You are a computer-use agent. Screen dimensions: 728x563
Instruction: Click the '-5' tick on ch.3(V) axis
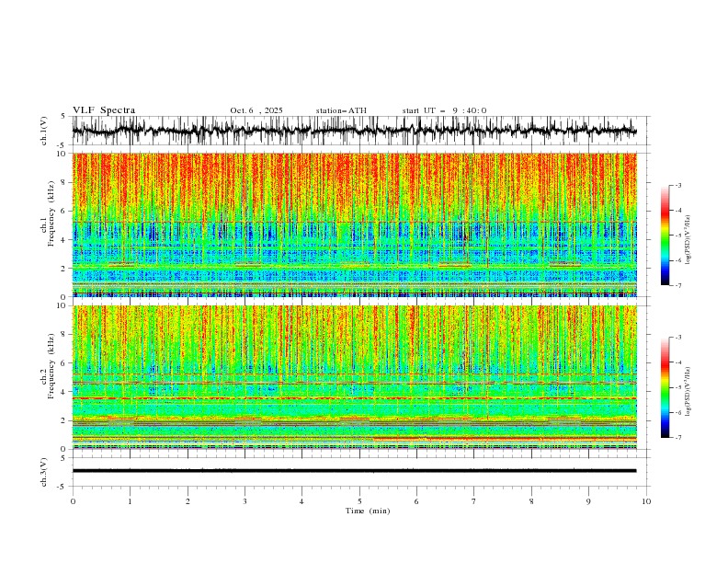click(62, 487)
